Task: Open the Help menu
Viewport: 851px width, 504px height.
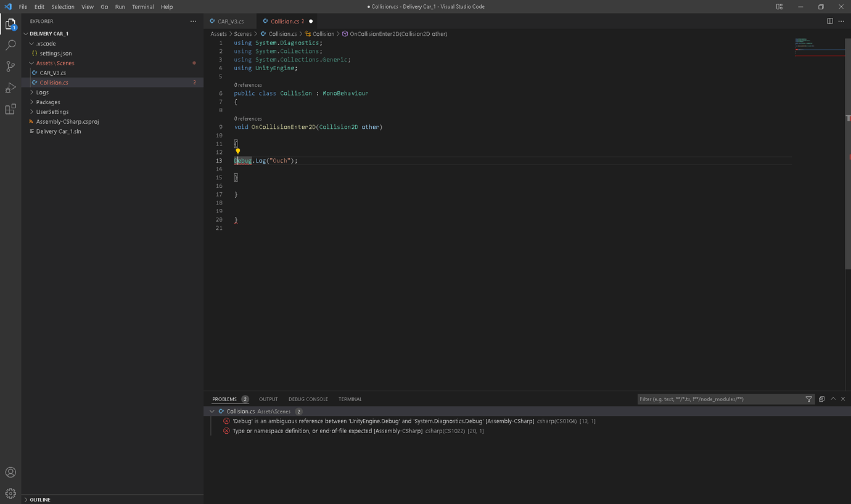Action: tap(166, 7)
